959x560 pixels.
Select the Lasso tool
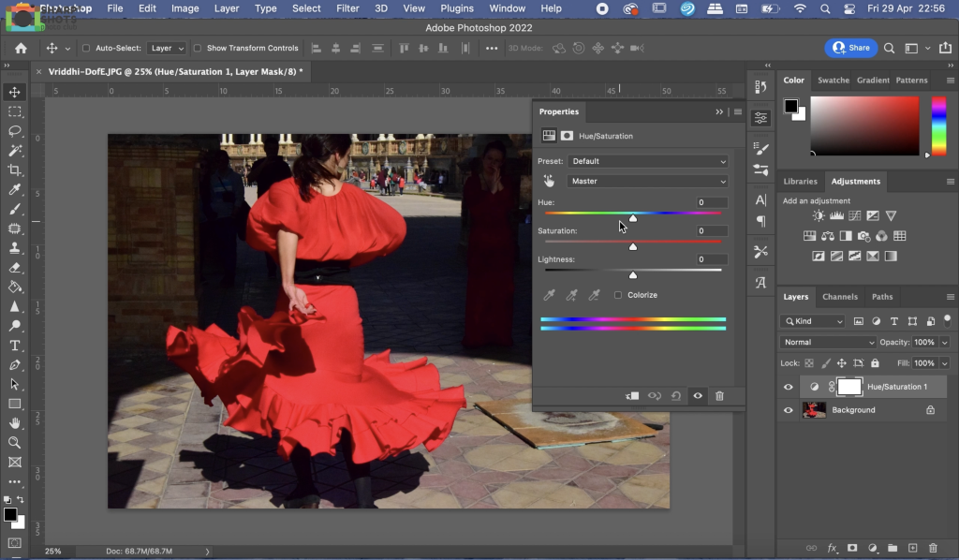(15, 131)
